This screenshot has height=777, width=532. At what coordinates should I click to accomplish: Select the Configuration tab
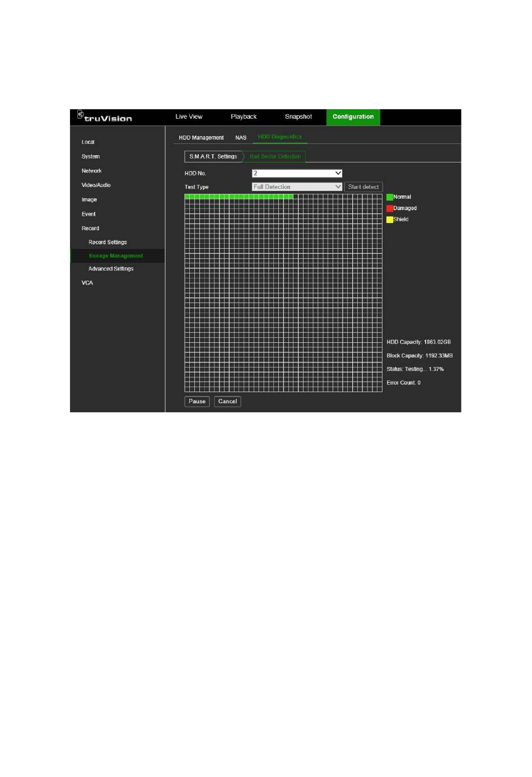[x=353, y=117]
